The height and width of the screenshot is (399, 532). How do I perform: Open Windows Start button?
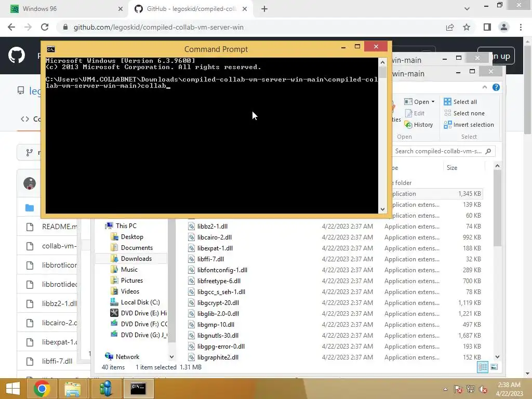point(13,389)
